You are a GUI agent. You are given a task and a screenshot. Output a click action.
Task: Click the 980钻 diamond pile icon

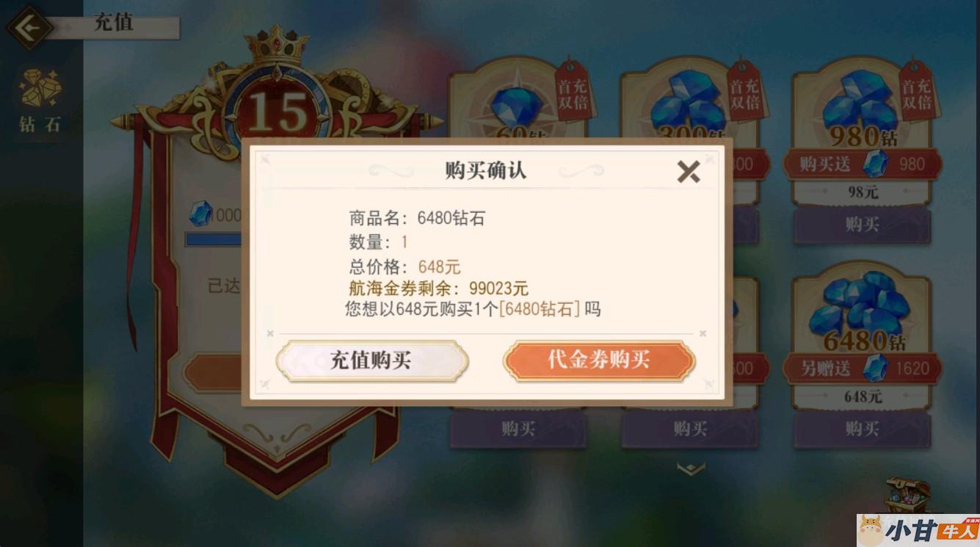[859, 99]
